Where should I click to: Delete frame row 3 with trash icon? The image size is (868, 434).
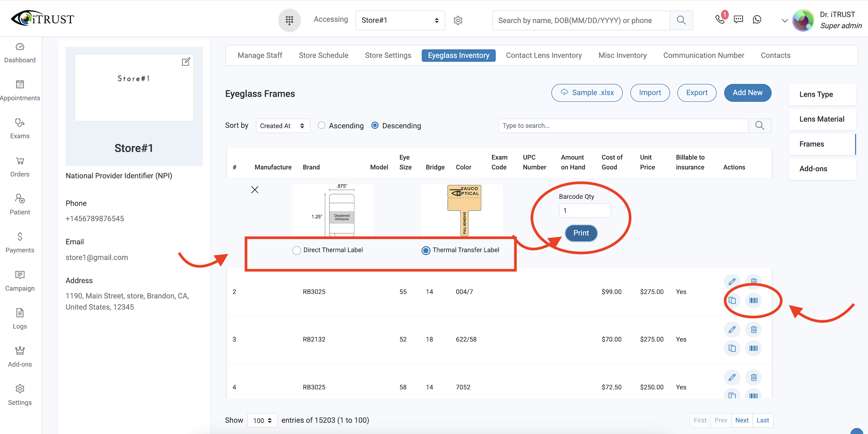pyautogui.click(x=753, y=330)
